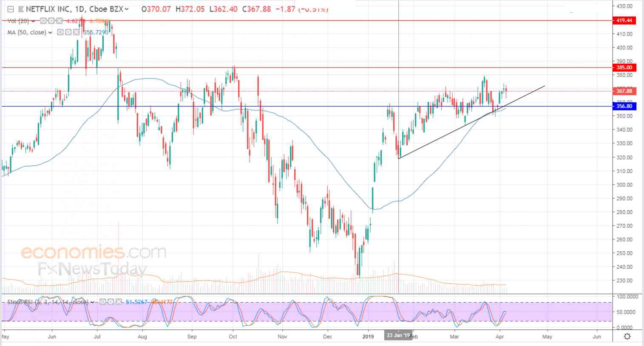Hide the Vol (20) indicator via eye icon
Image resolution: width=644 pixels, height=346 pixels.
pyautogui.click(x=43, y=21)
